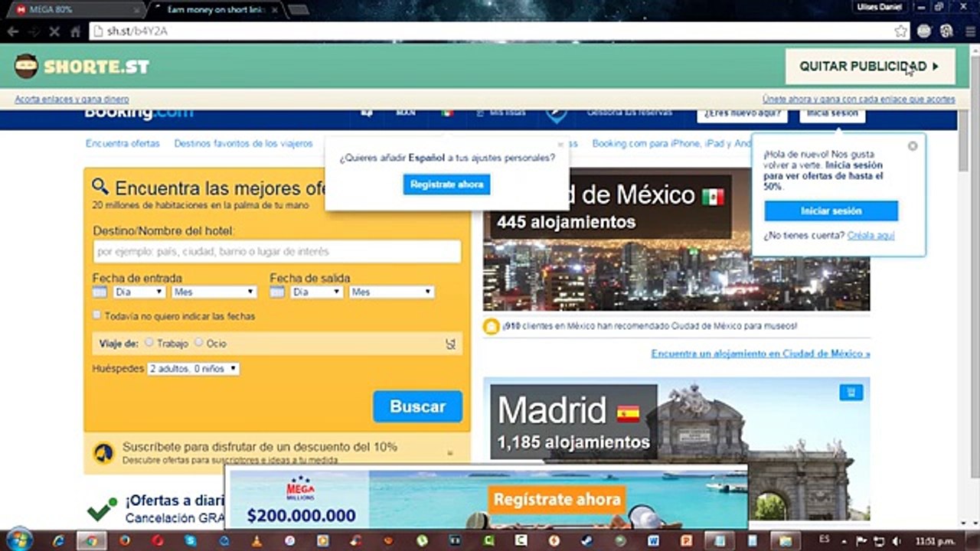Open 'Destinos favoritos de los viajeros'
The height and width of the screenshot is (551, 980).
point(243,143)
